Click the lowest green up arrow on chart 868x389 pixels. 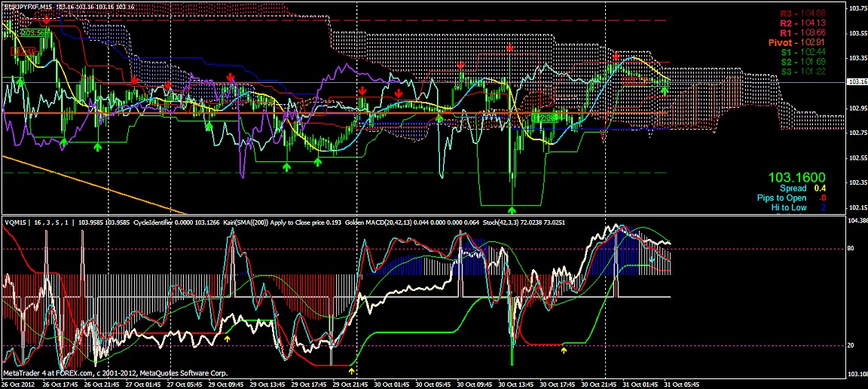tap(512, 209)
